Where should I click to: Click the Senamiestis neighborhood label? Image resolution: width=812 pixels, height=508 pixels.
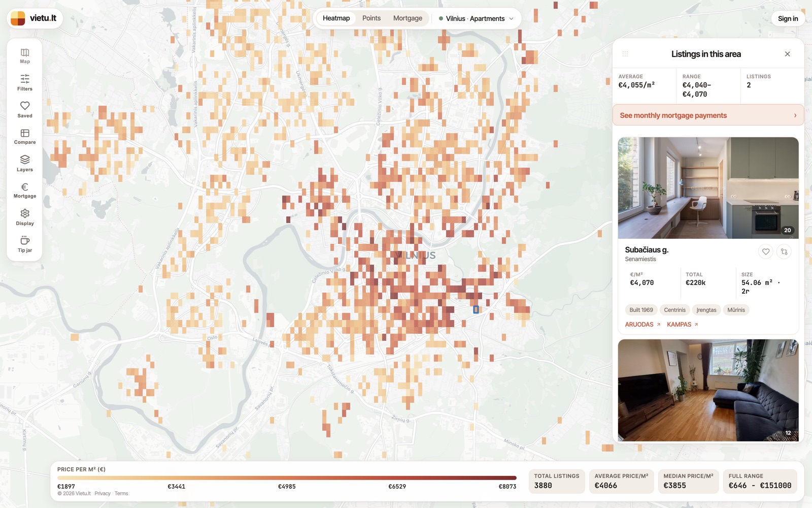pyautogui.click(x=640, y=259)
